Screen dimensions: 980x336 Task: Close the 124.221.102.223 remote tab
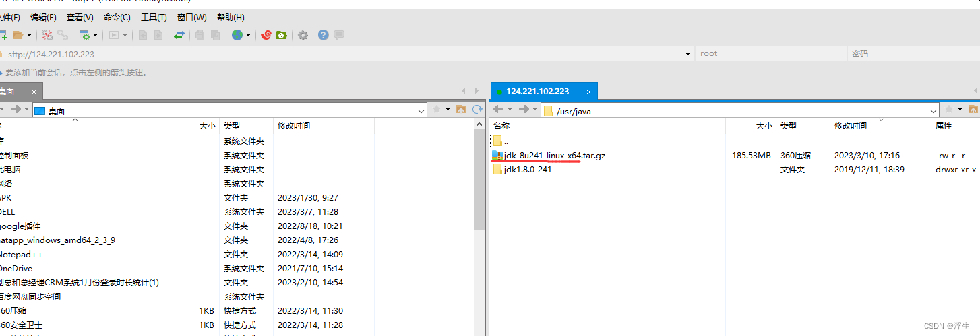point(588,91)
